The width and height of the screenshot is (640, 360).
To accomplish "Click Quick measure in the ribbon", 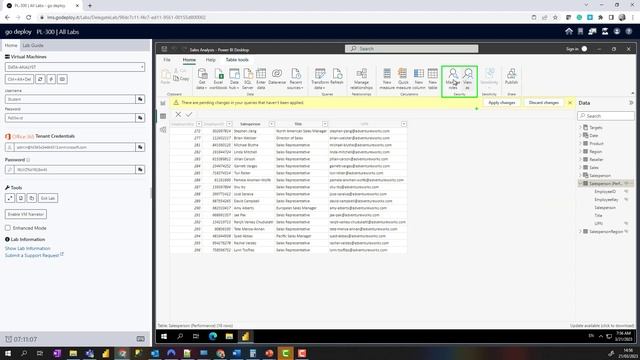I will tap(403, 78).
